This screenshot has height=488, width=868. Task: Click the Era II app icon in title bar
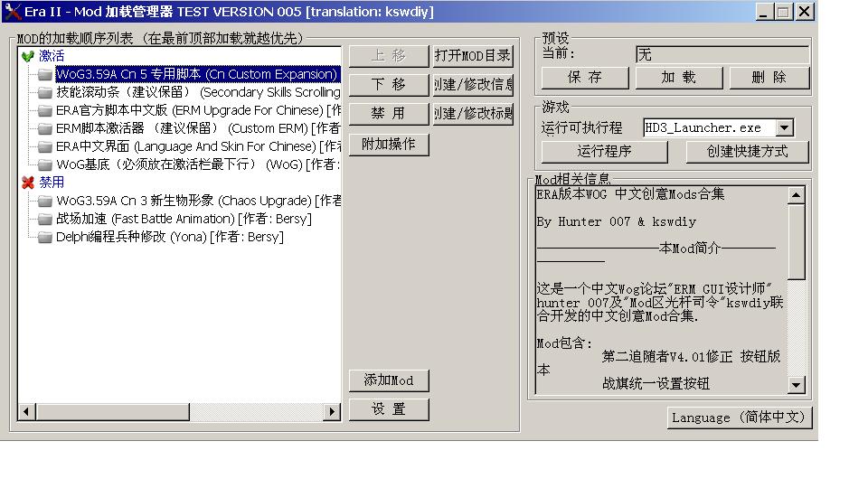tap(12, 12)
